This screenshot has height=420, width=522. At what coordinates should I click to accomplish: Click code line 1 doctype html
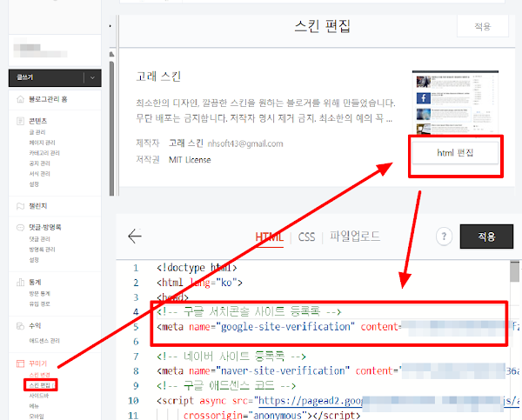[x=197, y=268]
